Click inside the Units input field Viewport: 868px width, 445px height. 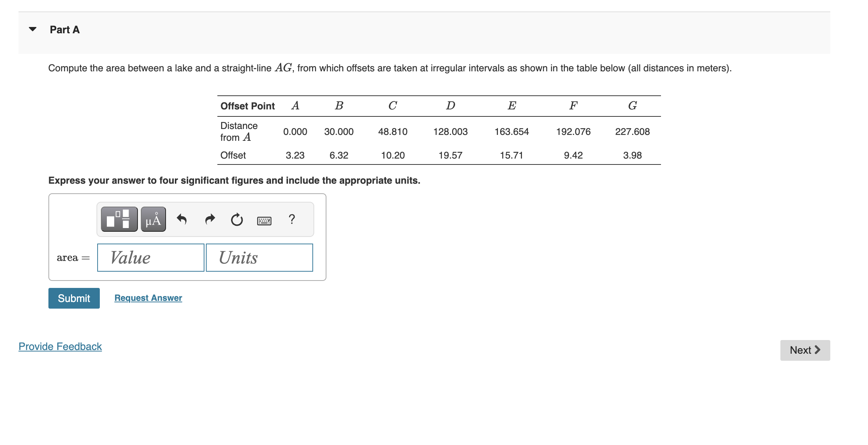click(259, 257)
